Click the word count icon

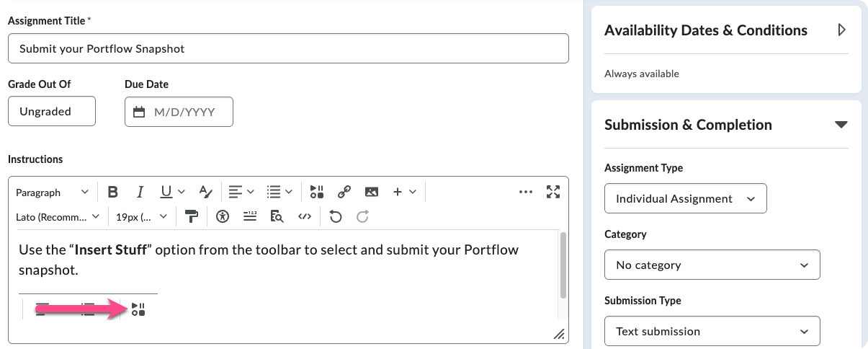point(250,216)
